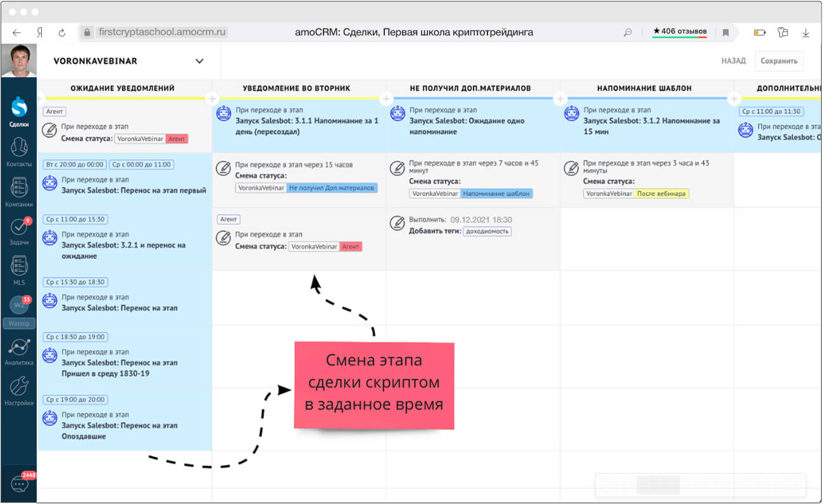Open chat messages icon with 2448 badge
Viewport: 823px width, 504px height.
pyautogui.click(x=20, y=484)
